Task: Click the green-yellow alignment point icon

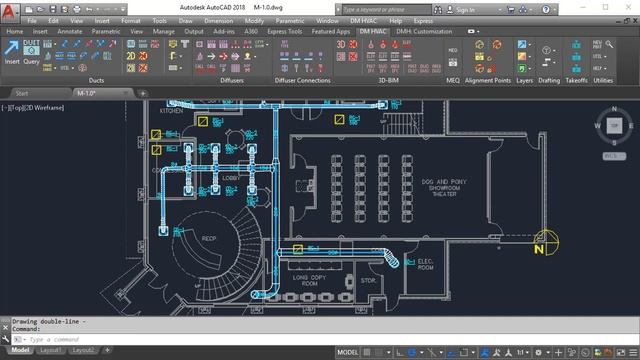Action: coord(480,44)
